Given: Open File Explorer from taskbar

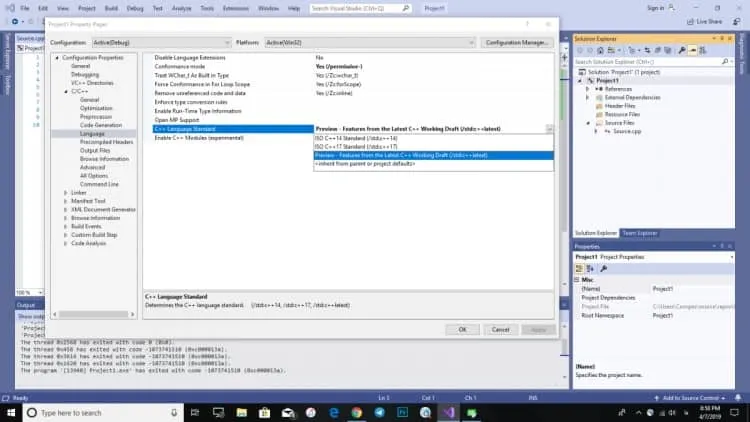Looking at the screenshot, I should pyautogui.click(x=242, y=412).
